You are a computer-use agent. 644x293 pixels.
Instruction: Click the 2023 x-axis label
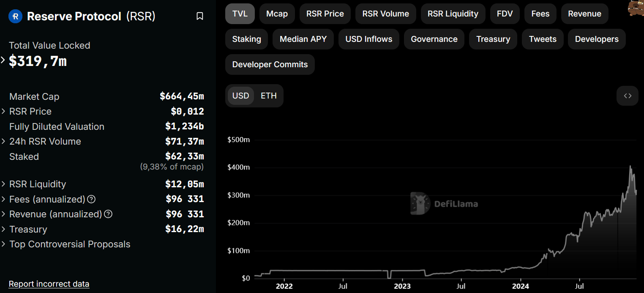coord(402,286)
